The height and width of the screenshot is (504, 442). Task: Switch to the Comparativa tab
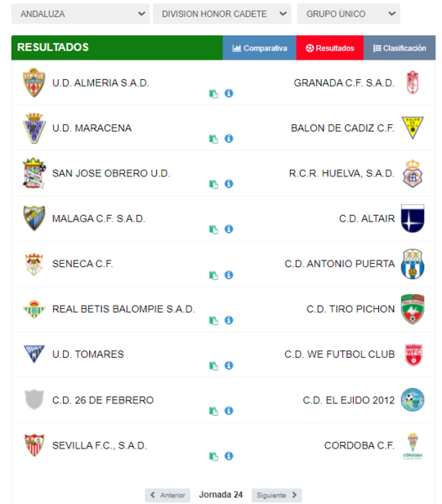pos(260,48)
